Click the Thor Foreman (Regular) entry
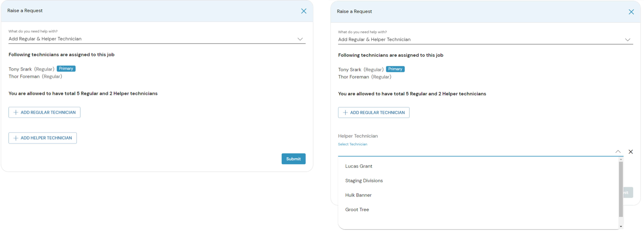This screenshot has height=235, width=644. point(35,76)
